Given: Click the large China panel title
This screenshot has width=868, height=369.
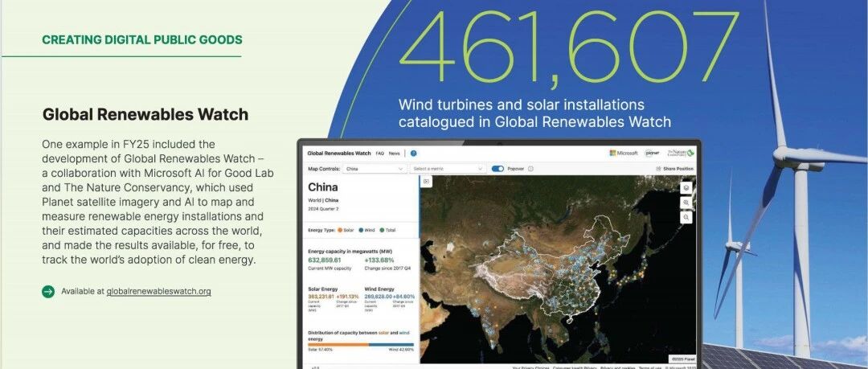Looking at the screenshot, I should coord(323,187).
